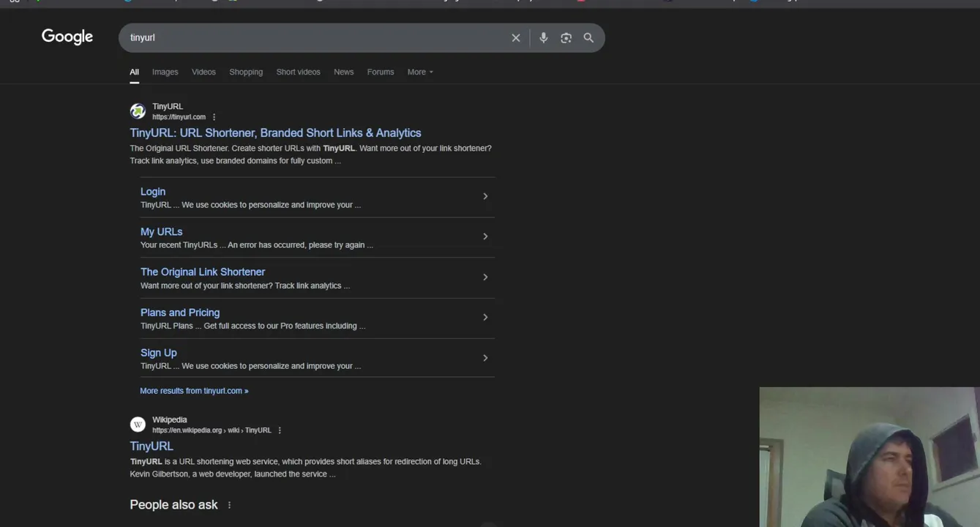Click the TinyURL site favicon

coord(138,111)
